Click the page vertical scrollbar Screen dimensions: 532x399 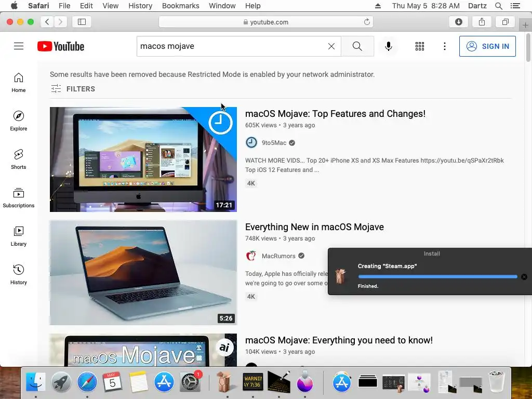tap(528, 48)
